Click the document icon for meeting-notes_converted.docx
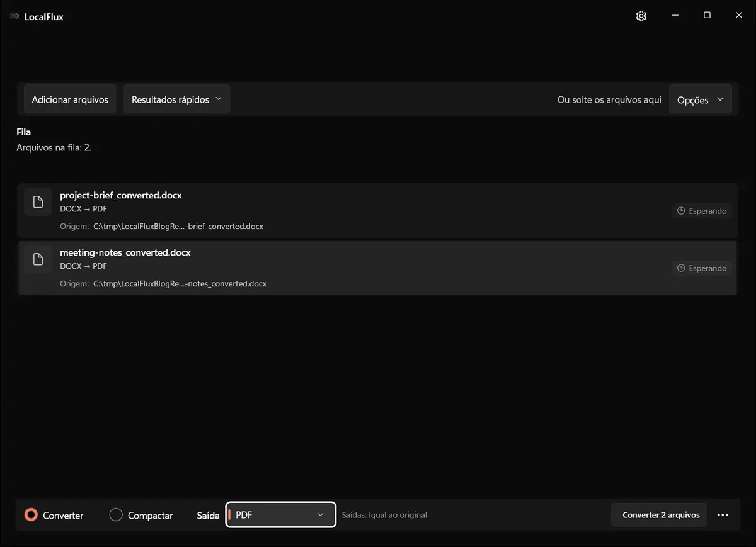The width and height of the screenshot is (756, 547). 38,259
